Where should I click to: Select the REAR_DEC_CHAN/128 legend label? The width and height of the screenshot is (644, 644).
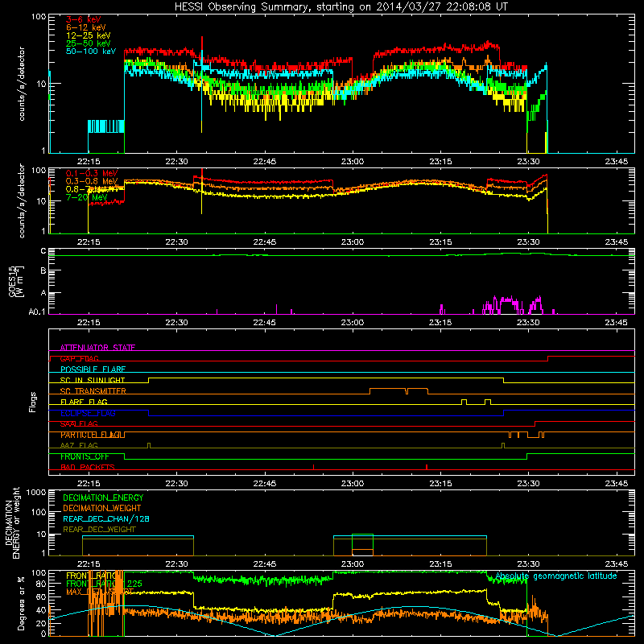106,518
